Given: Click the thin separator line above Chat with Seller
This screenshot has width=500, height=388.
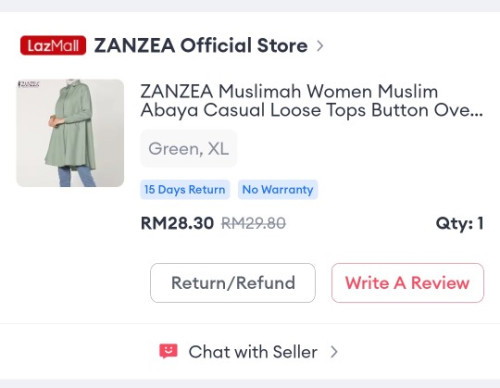Looking at the screenshot, I should point(250,323).
